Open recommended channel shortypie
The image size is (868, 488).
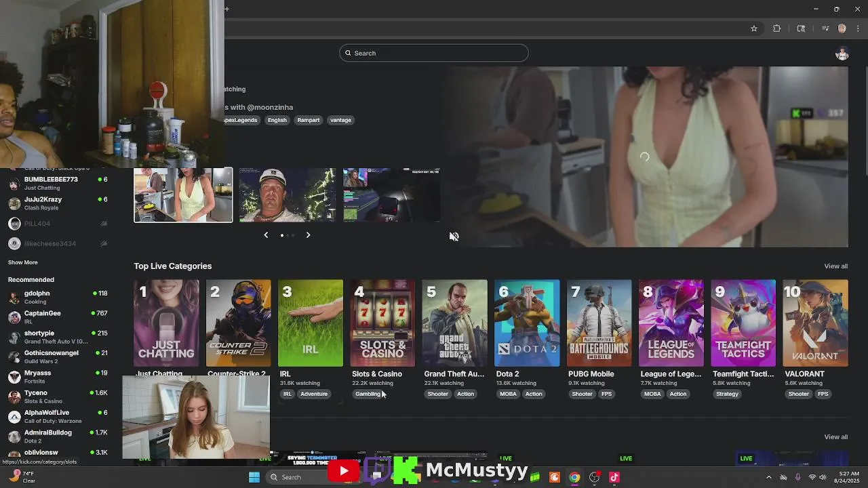click(58, 337)
